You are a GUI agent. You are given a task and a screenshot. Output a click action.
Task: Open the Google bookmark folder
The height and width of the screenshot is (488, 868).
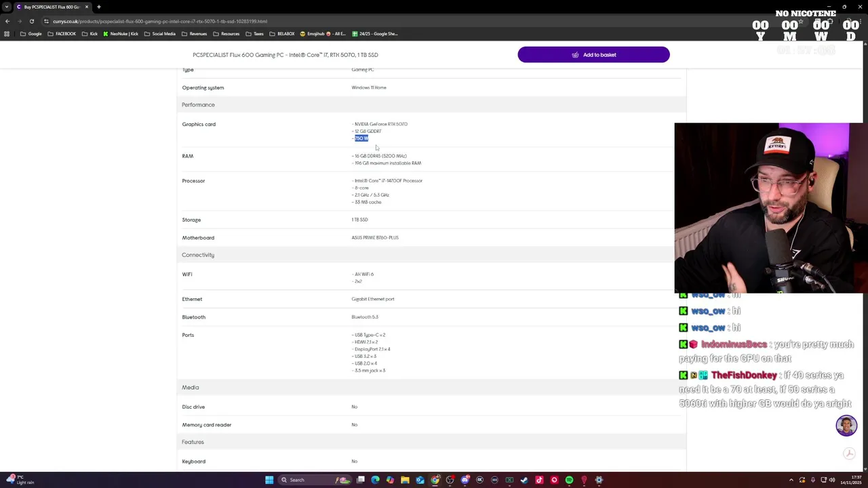point(31,34)
